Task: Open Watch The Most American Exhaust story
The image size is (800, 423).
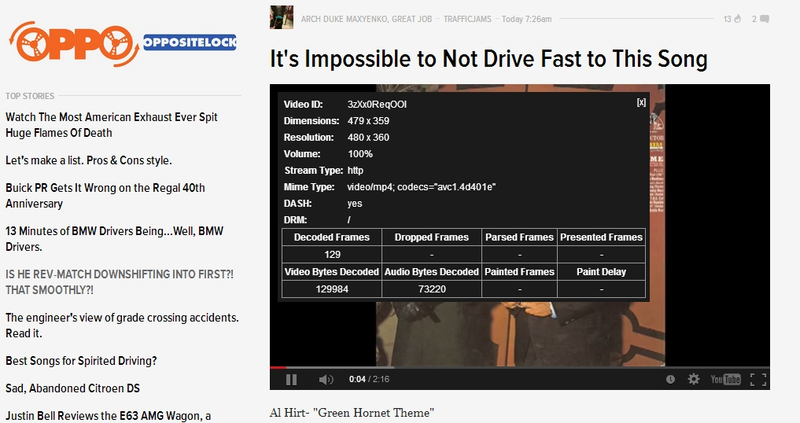Action: [111, 125]
